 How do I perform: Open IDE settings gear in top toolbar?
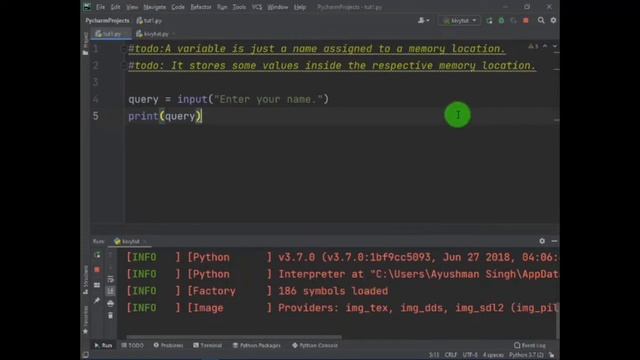coord(553,20)
